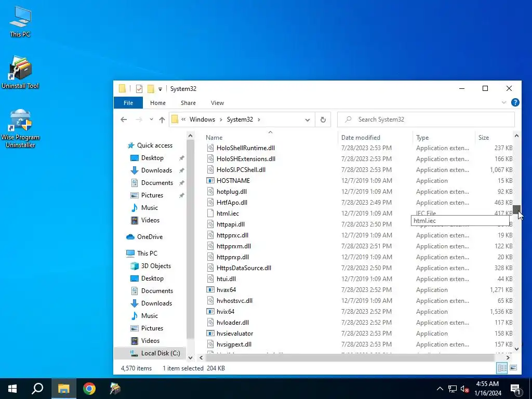Image resolution: width=532 pixels, height=399 pixels.
Task: Open Explorer help icon
Action: pyautogui.click(x=515, y=102)
